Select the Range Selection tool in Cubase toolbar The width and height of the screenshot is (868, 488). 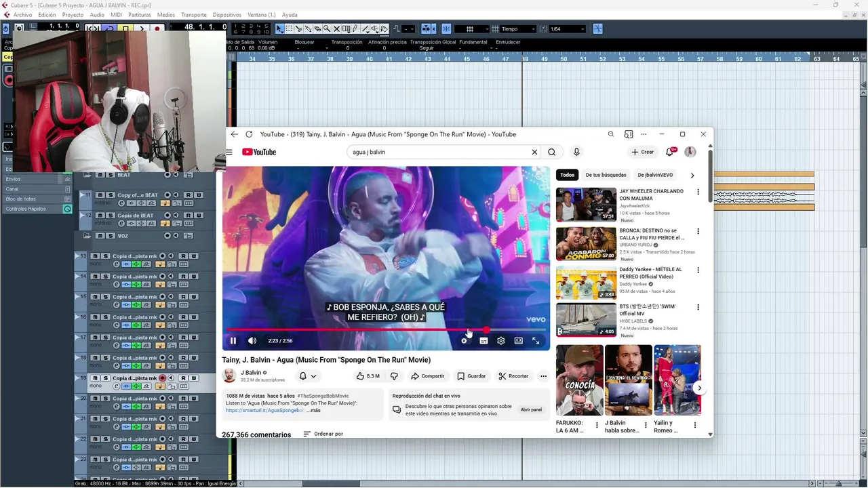coord(289,29)
